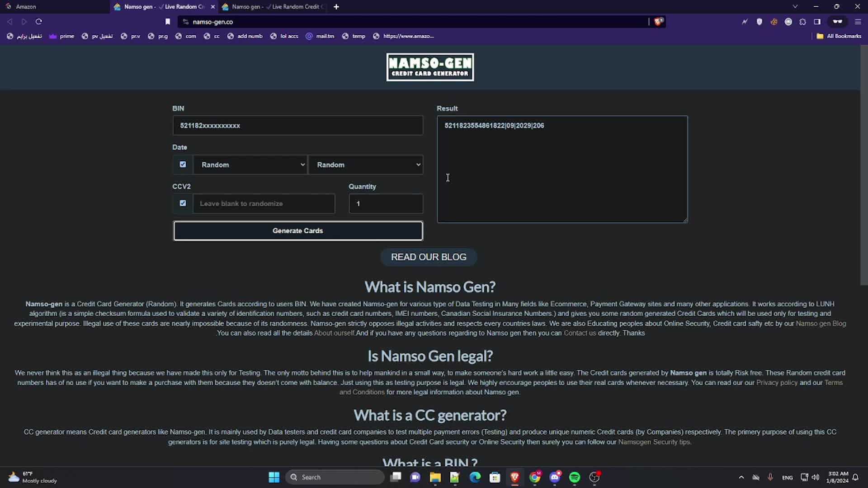
Task: Enable the microphone icon in system tray
Action: tap(771, 477)
